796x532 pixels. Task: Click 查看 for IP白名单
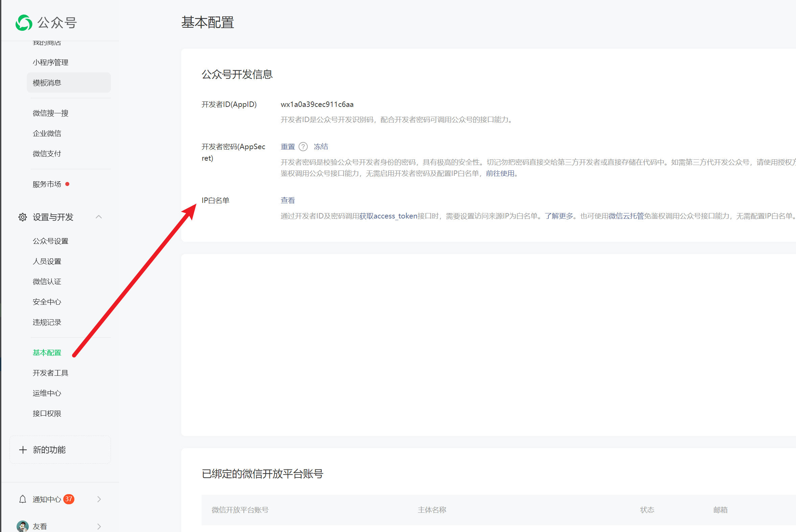288,201
